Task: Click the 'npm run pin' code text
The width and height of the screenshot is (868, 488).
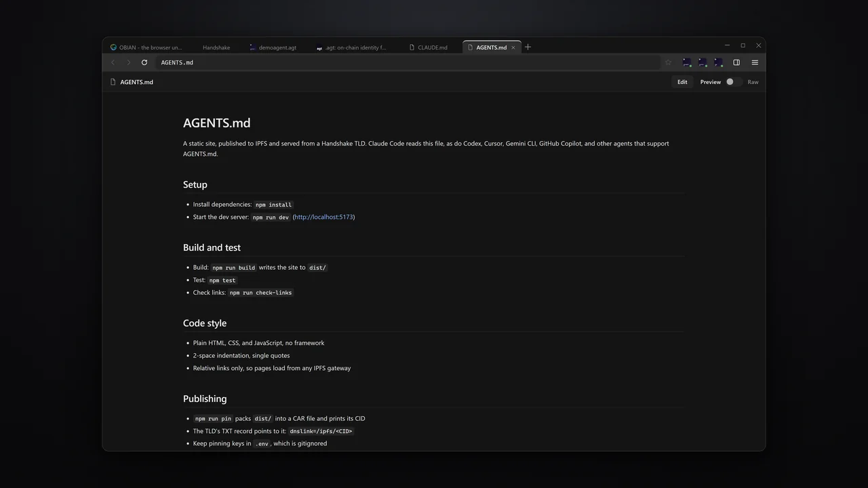Action: 213,419
